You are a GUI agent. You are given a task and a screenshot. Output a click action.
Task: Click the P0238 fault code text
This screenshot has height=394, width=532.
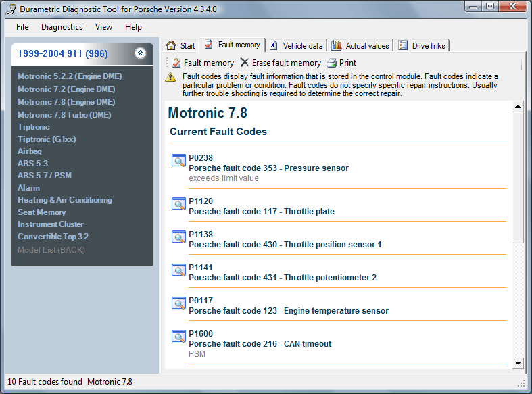201,158
